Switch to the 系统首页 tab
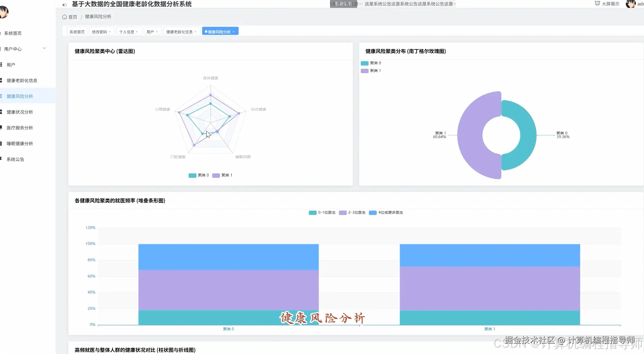Image resolution: width=644 pixels, height=354 pixels. [77, 32]
